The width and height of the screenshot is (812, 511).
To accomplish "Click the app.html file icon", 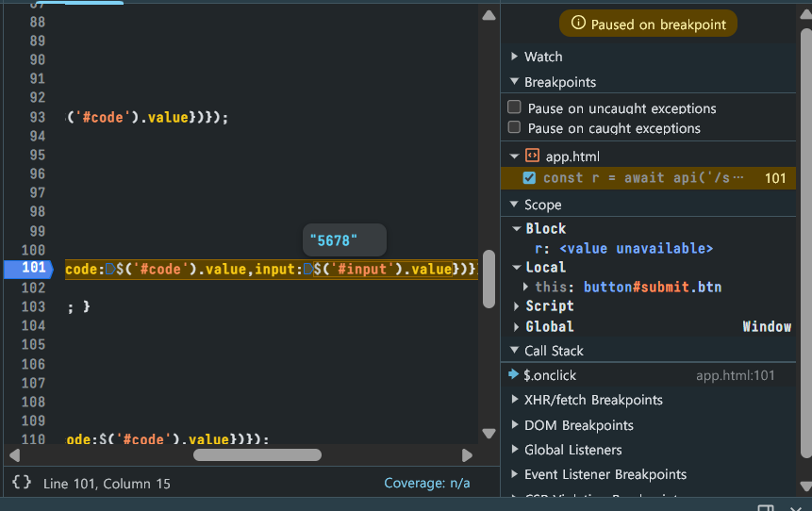I will 532,156.
